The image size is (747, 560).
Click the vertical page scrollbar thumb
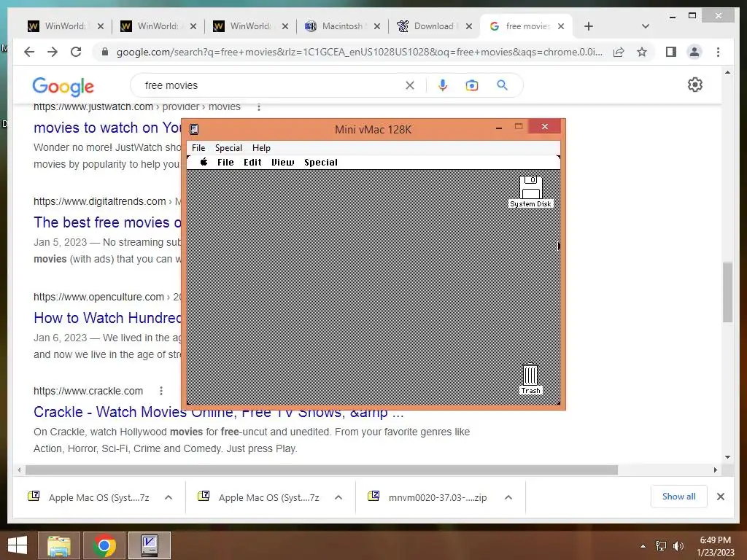727,292
